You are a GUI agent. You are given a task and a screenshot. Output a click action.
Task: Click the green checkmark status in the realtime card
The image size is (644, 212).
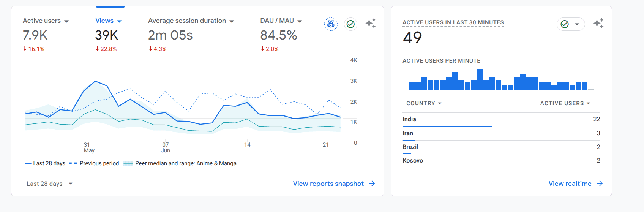tap(565, 24)
